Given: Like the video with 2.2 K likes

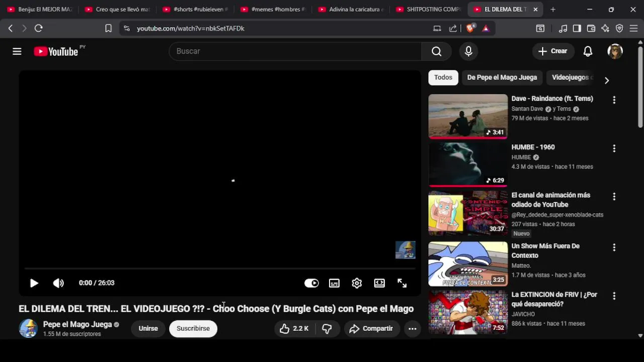Looking at the screenshot, I should pyautogui.click(x=294, y=329).
